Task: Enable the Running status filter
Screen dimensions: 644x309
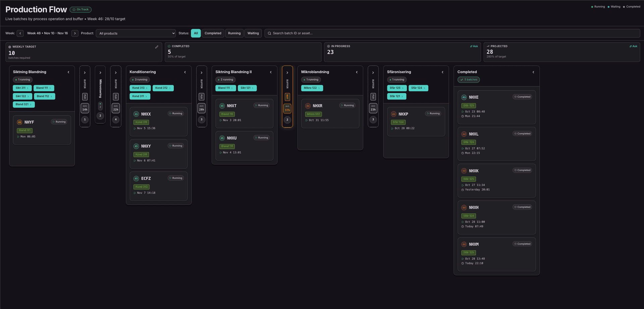Action: tap(234, 33)
